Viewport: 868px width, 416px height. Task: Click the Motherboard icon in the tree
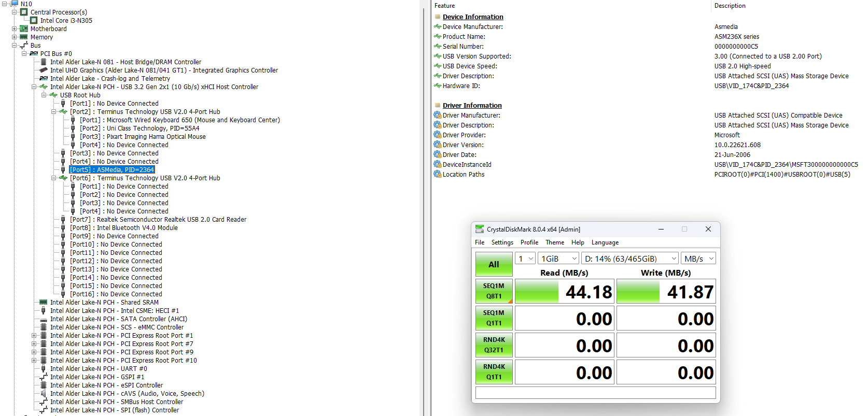click(x=24, y=29)
